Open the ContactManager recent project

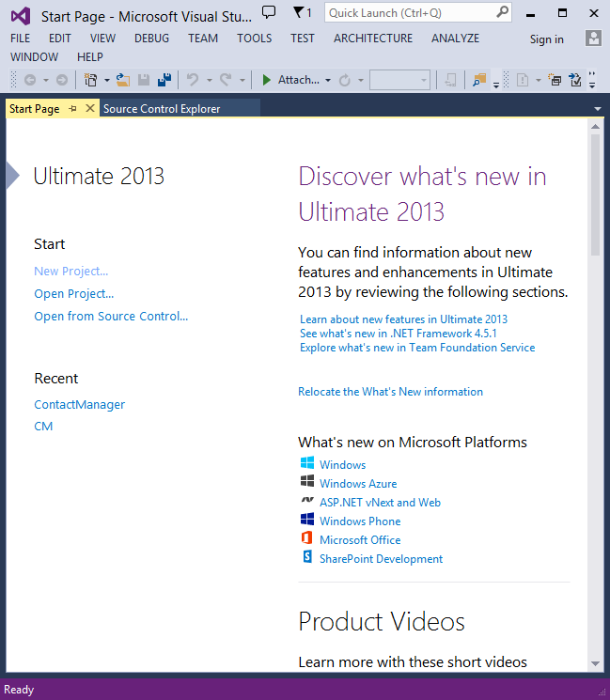pyautogui.click(x=79, y=405)
